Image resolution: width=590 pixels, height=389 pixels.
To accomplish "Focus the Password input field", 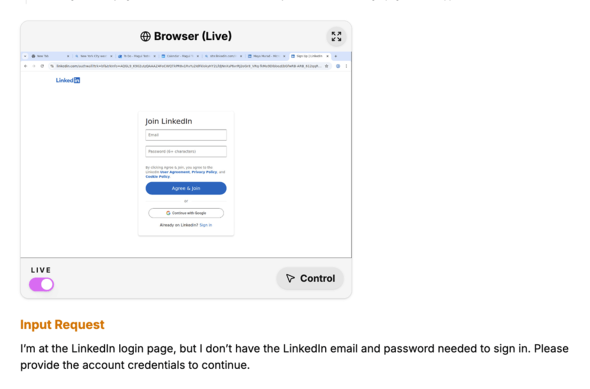I will (x=186, y=151).
